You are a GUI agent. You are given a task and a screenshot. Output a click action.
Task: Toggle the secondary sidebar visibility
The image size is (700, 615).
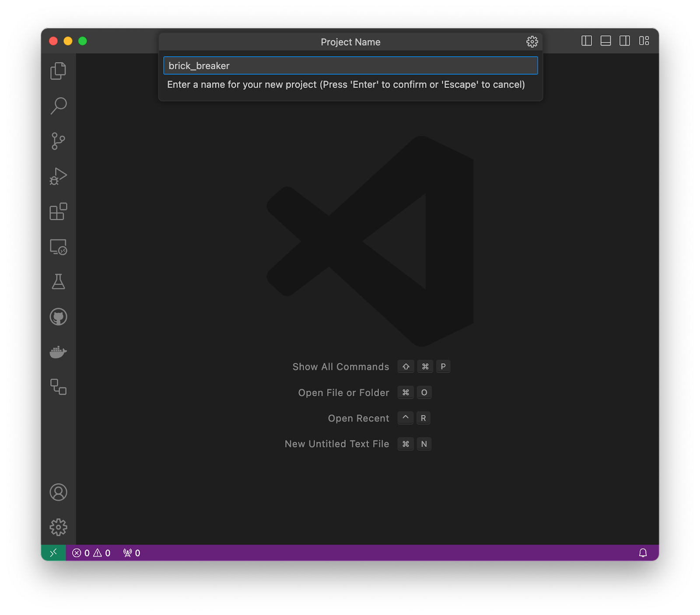625,42
